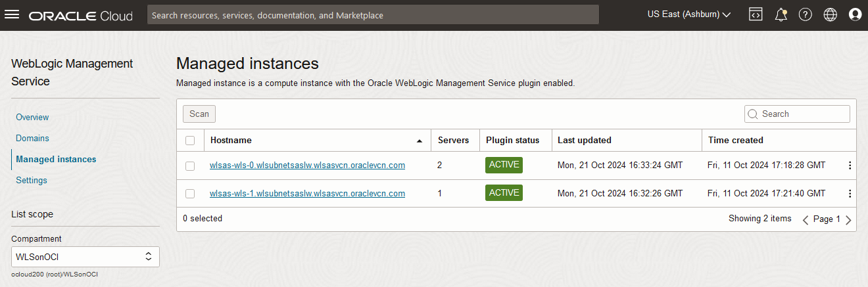Open the WLSonOCI compartment dropdown
This screenshot has height=287, width=868.
pos(85,256)
